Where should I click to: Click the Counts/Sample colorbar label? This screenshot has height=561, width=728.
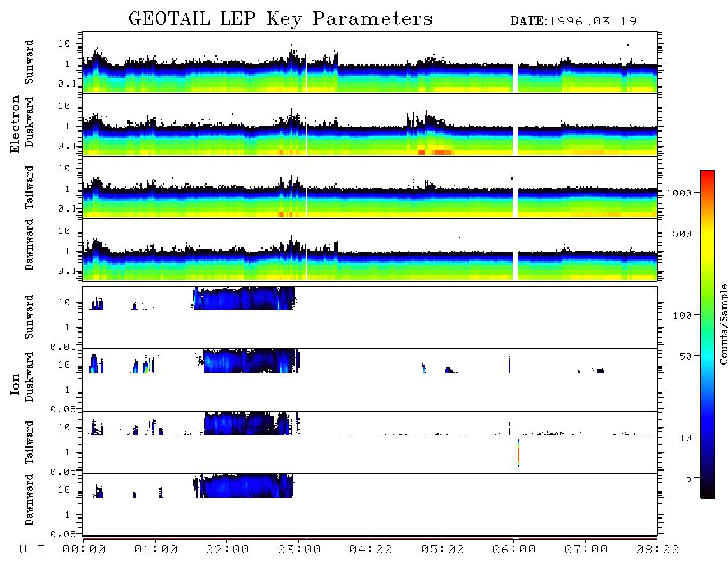point(723,324)
